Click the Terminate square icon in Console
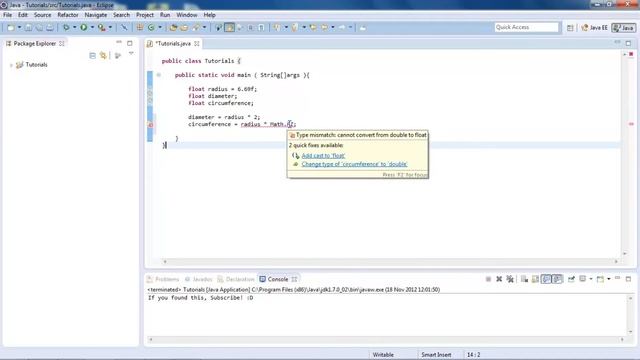The height and width of the screenshot is (360, 640). [x=488, y=279]
